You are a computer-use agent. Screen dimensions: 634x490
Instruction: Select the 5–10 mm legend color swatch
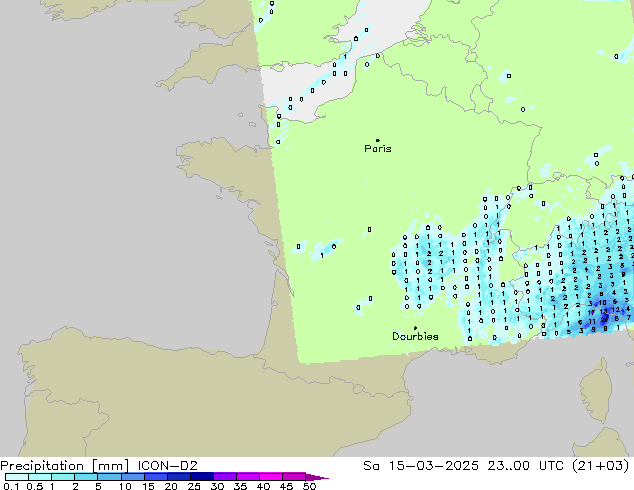109,477
